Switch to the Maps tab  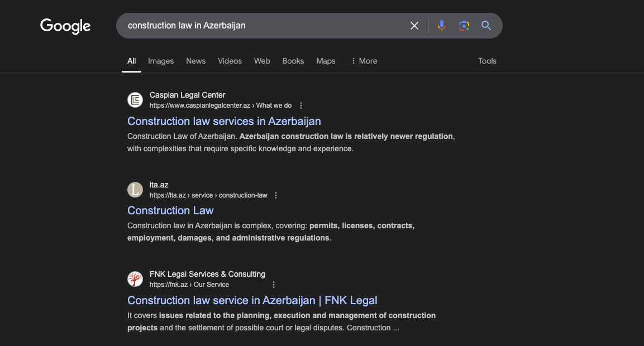(326, 61)
